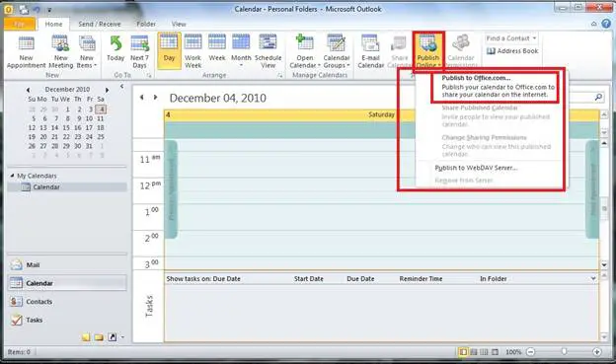Expand Arrange group dialog launcher
Screen dimensions: 616x364
click(x=279, y=75)
